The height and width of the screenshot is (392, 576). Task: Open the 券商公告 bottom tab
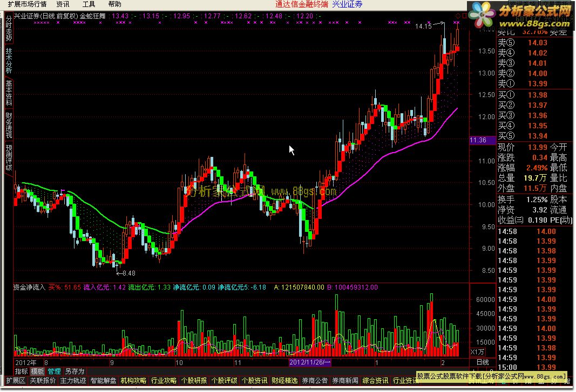point(315,381)
